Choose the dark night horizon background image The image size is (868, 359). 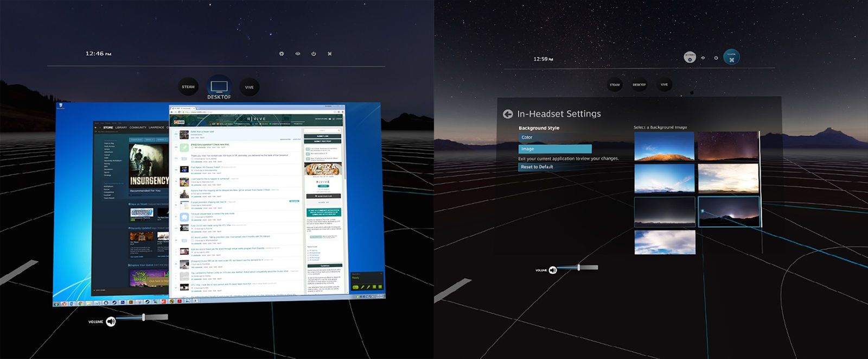tap(665, 212)
